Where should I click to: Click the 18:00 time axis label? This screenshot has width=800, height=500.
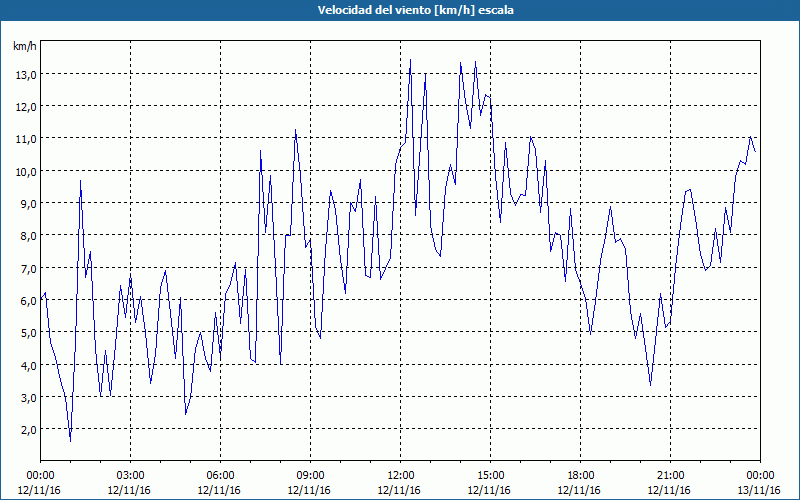coord(580,476)
